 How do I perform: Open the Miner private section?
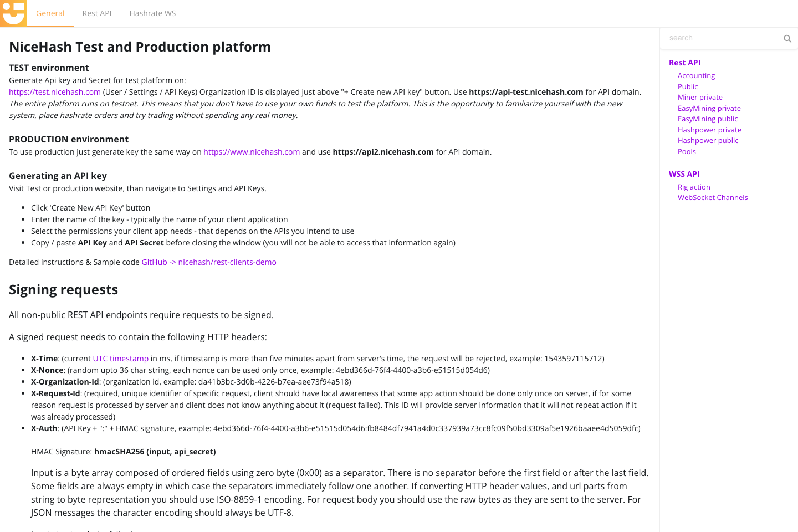(700, 97)
